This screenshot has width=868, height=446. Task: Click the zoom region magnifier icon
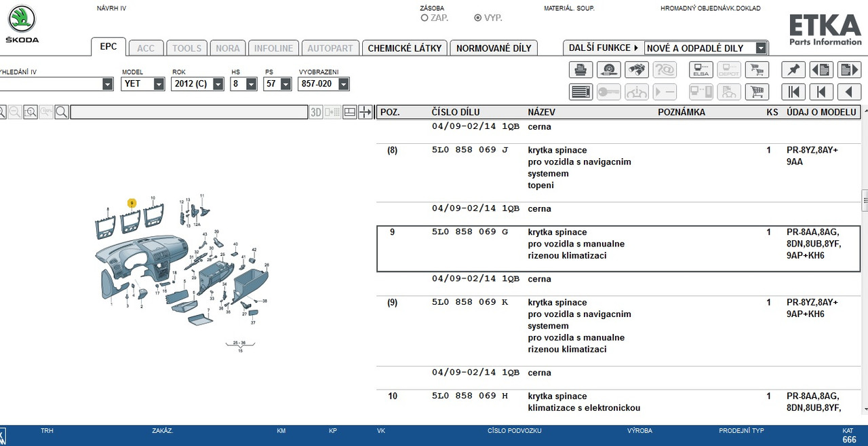click(x=31, y=112)
